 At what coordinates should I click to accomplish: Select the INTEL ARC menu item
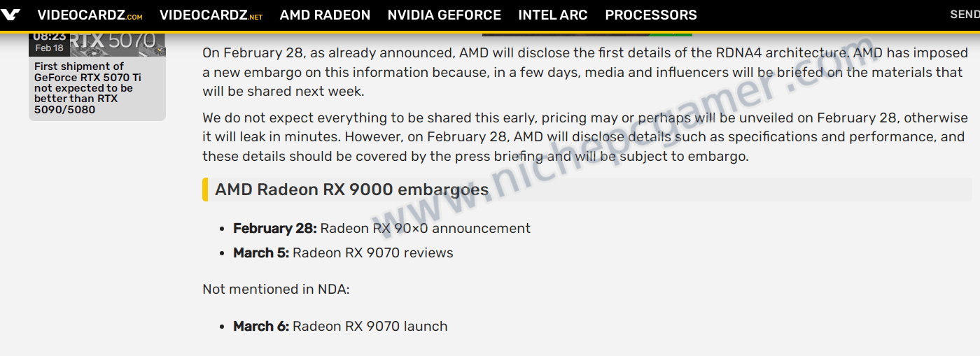click(x=553, y=15)
